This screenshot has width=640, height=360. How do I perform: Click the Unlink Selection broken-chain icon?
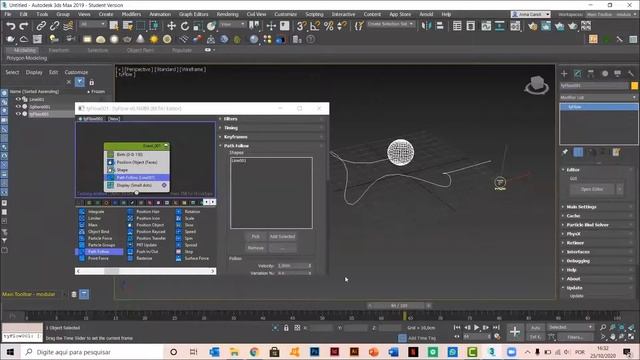[x=55, y=26]
